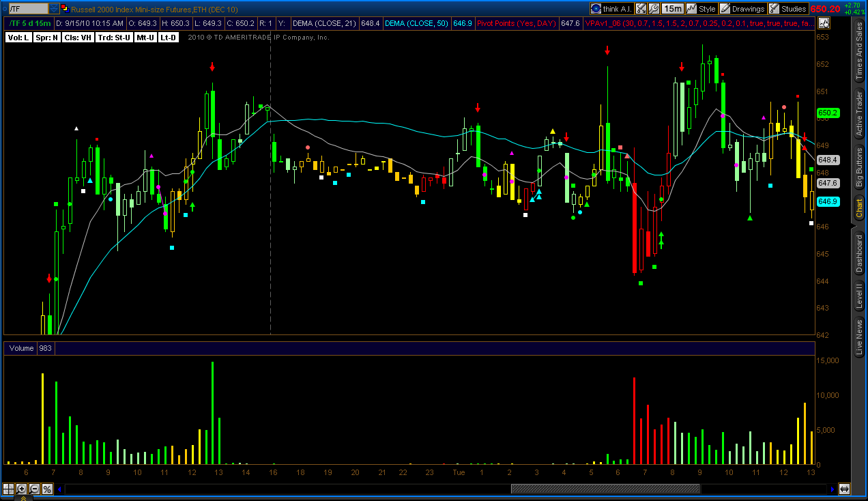Click the scroll left arrow of time axis
868x501 pixels.
(60, 489)
